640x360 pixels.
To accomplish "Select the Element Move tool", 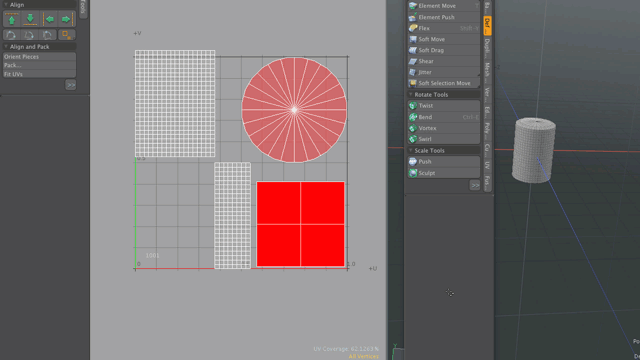I will pos(443,6).
